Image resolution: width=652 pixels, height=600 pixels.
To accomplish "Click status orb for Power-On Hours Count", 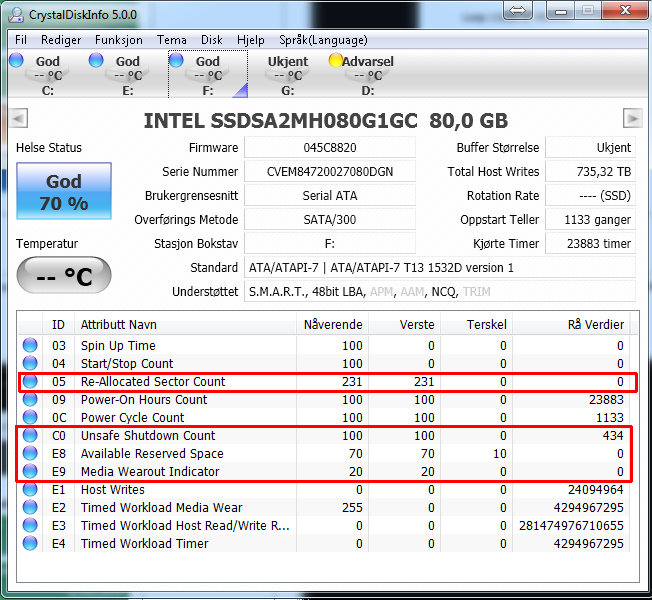I will pyautogui.click(x=30, y=399).
